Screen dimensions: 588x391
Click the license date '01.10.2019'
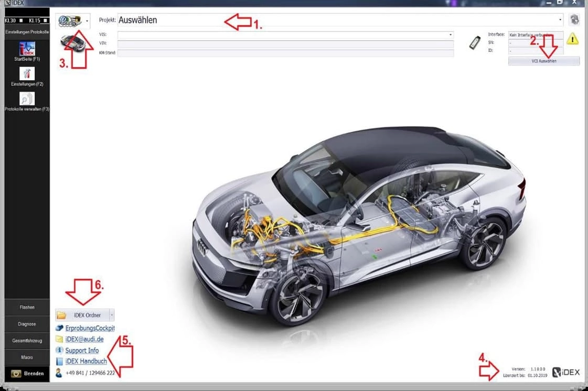click(537, 375)
